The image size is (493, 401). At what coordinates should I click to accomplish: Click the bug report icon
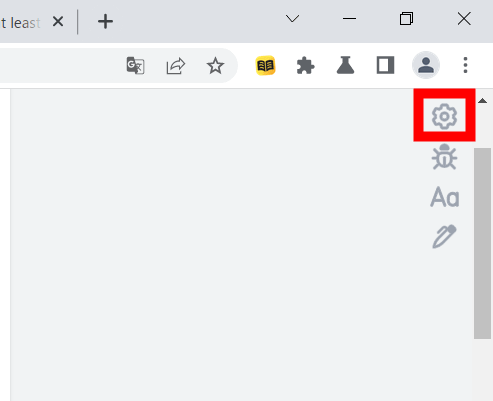[x=444, y=157]
